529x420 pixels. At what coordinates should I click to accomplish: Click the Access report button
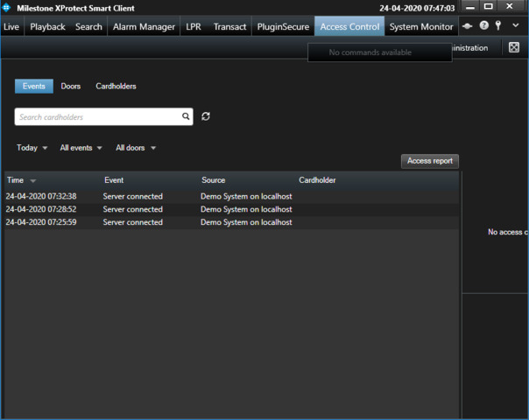point(430,161)
